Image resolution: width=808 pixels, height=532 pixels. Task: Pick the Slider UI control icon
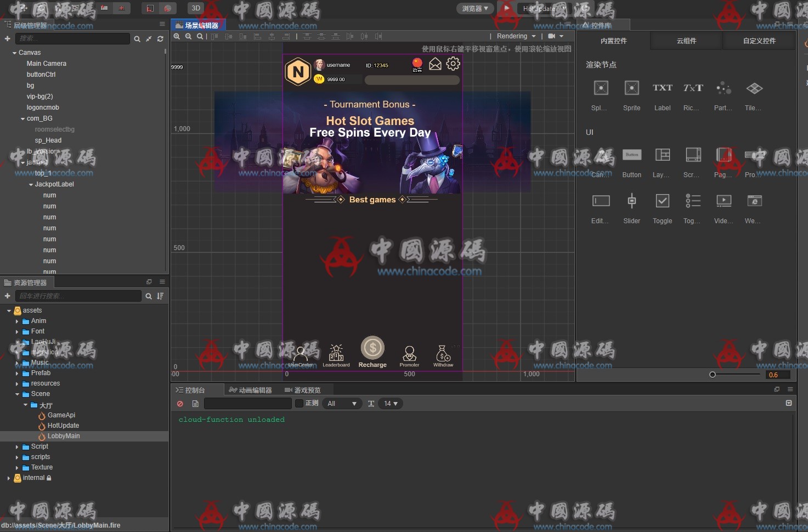631,201
